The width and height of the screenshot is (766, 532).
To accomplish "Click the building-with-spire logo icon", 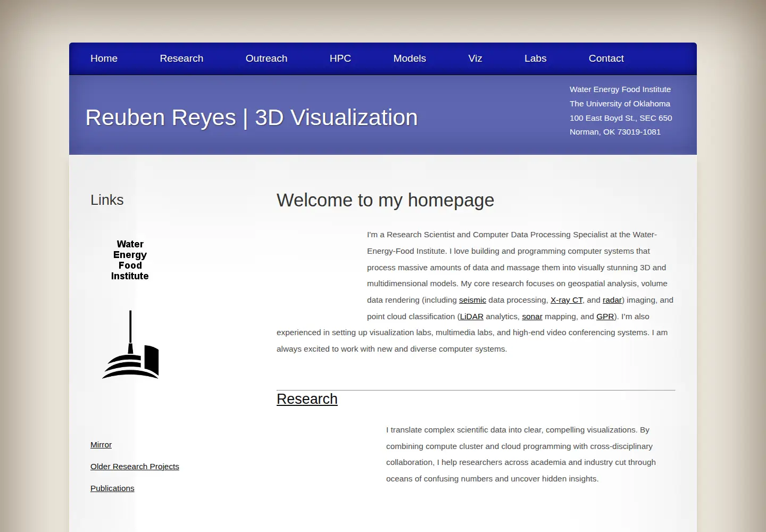I will 131,345.
